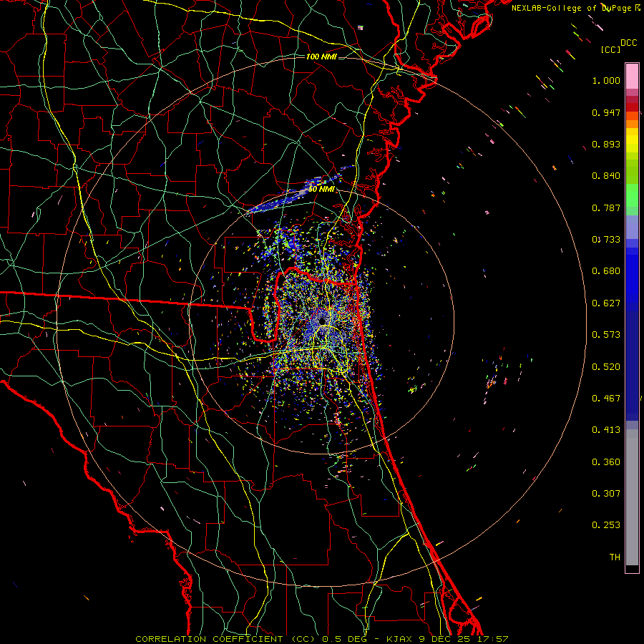644x644 pixels.
Task: Click the KJAX station identifier
Action: click(401, 639)
